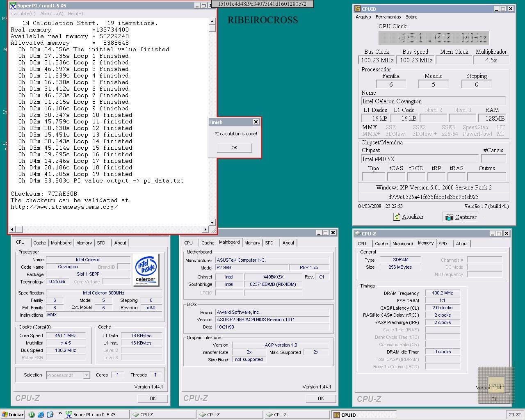
Task: Click the Super PI title bar icon
Action: [x=13, y=6]
